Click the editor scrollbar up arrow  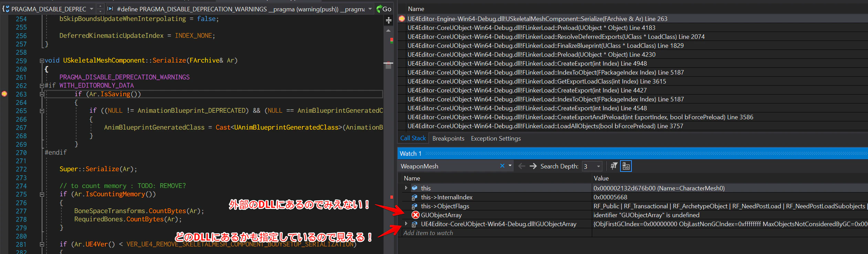point(388,31)
